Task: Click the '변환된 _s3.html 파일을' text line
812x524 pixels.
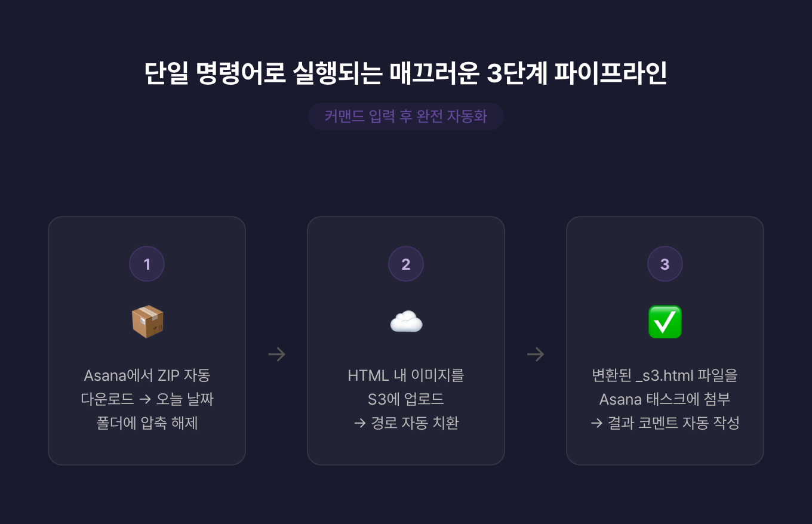Action: 665,376
